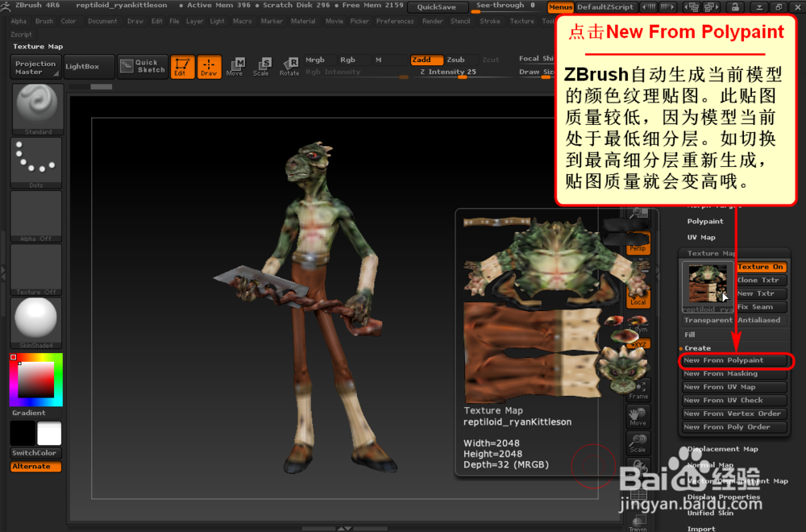
Task: Click New From Polypaint button
Action: 734,361
